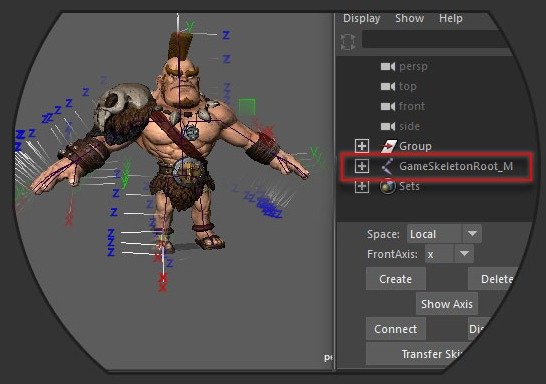Open the FrontAxis dropdown set to x
The height and width of the screenshot is (384, 546).
pos(449,254)
